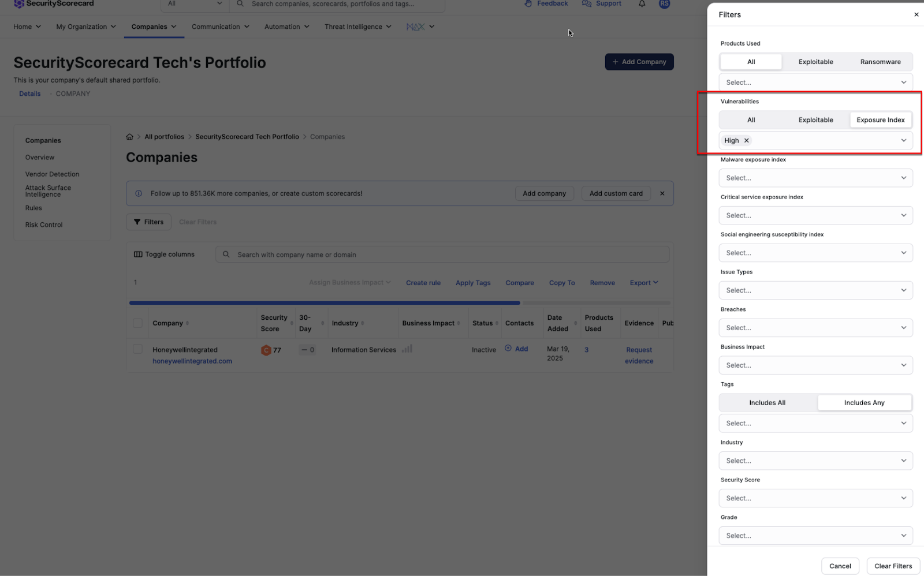
Task: Open Automation menu
Action: click(x=287, y=27)
